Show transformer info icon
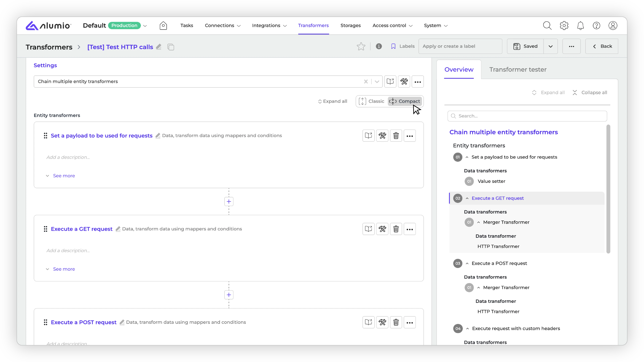Screen dimensions: 644x362 [x=379, y=46]
